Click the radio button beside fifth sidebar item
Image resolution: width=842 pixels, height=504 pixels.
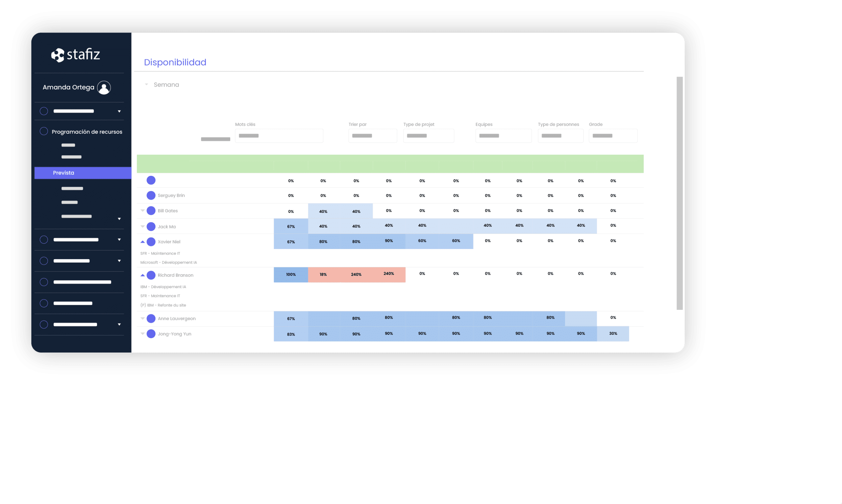[43, 280]
